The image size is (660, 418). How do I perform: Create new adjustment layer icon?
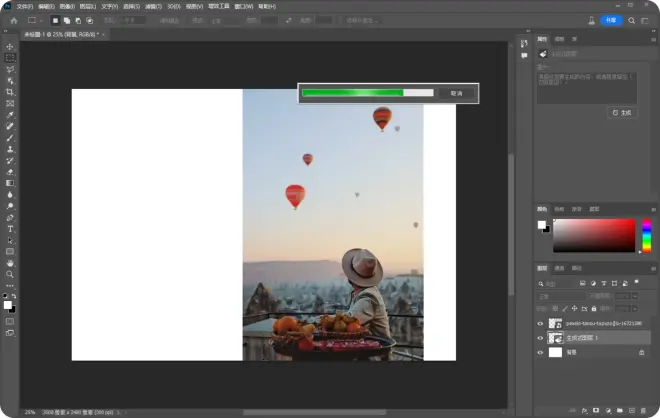tap(608, 410)
